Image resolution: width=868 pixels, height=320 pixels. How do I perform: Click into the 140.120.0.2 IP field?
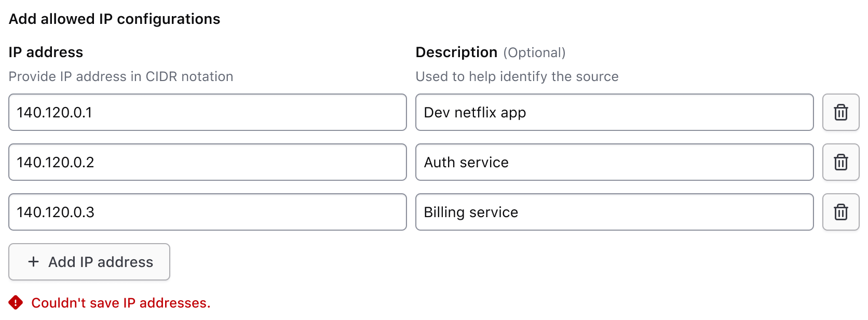207,162
